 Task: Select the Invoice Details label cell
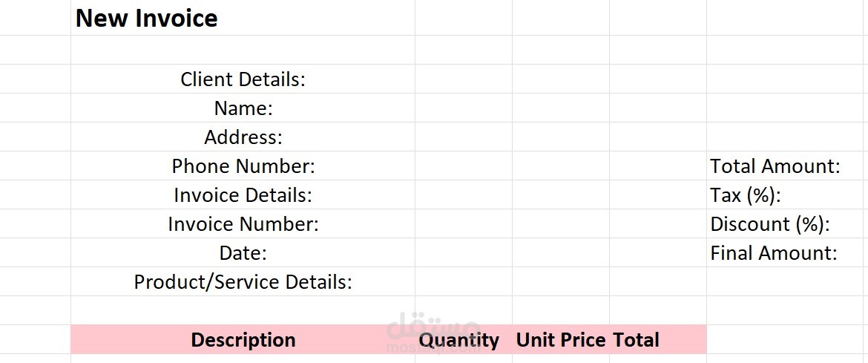(243, 194)
